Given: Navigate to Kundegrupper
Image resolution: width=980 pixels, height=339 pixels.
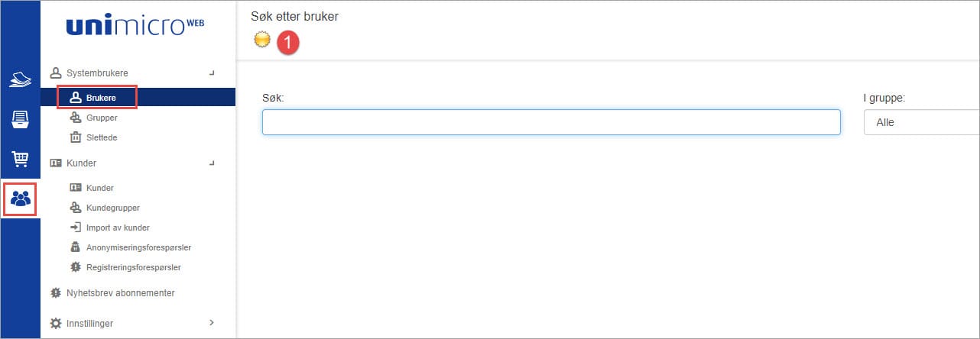Looking at the screenshot, I should tap(112, 208).
